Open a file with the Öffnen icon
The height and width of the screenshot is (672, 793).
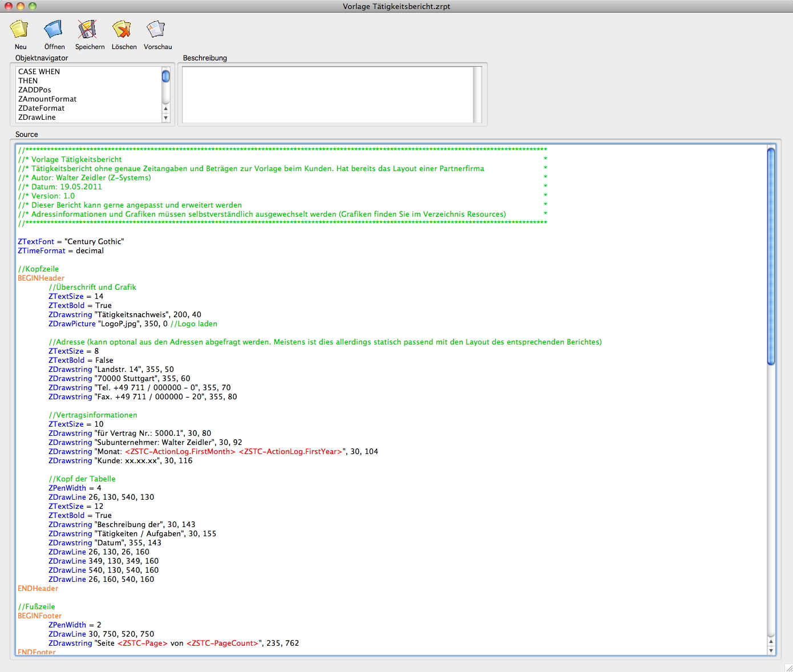54,30
